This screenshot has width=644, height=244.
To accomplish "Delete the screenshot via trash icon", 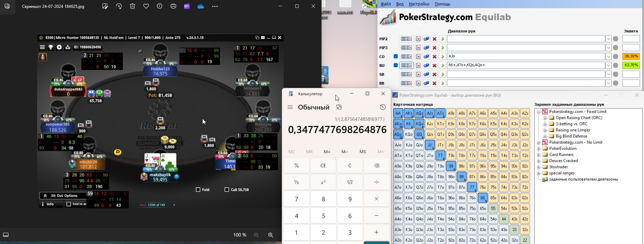I will 132,6.
